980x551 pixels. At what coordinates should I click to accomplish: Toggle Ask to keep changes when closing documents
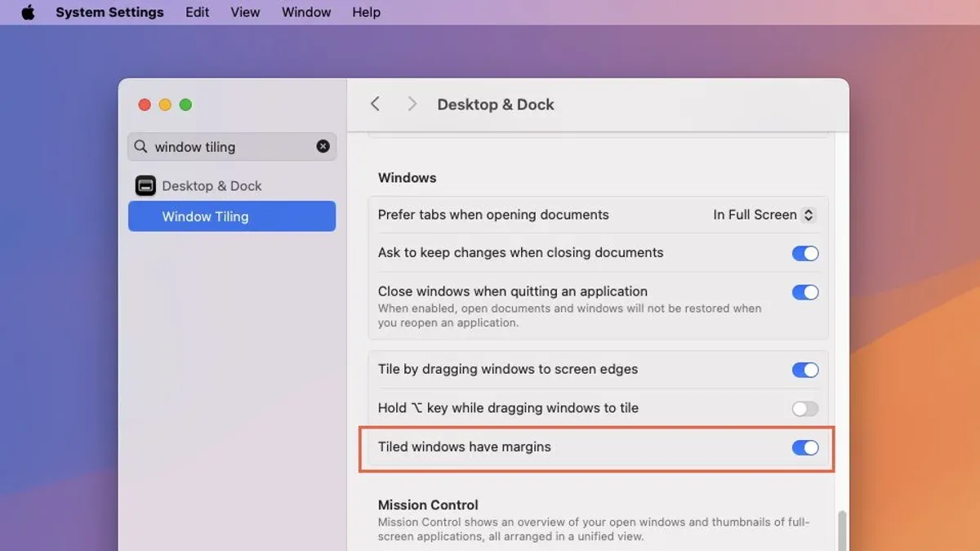tap(805, 253)
